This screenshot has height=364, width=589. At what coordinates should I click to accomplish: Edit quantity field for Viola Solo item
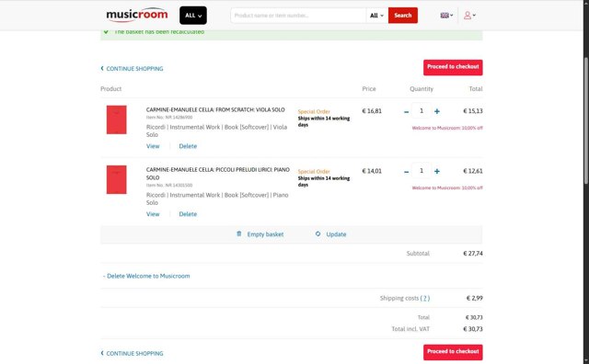click(x=422, y=110)
